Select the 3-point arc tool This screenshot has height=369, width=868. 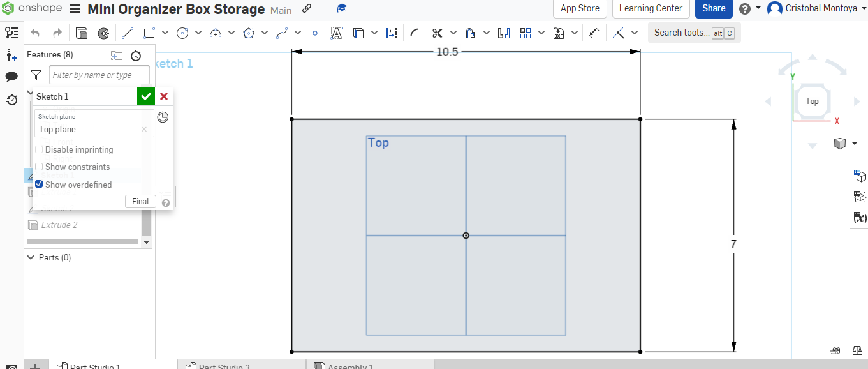(x=216, y=33)
